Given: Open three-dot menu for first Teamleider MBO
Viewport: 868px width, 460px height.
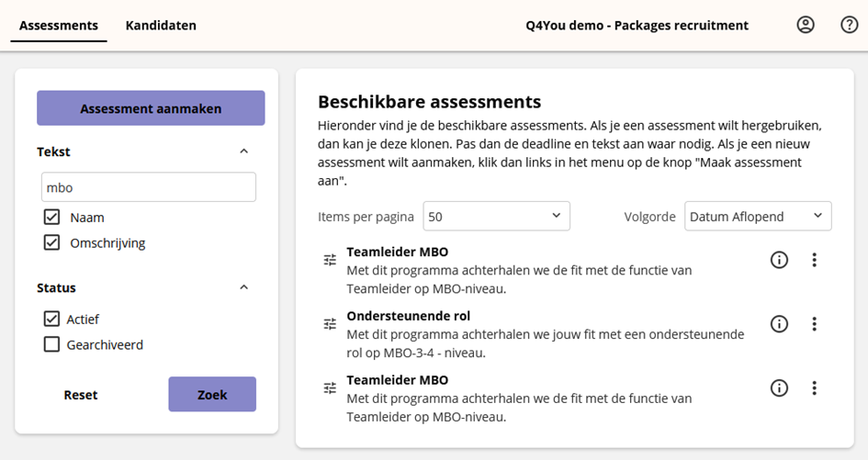Looking at the screenshot, I should 814,260.
